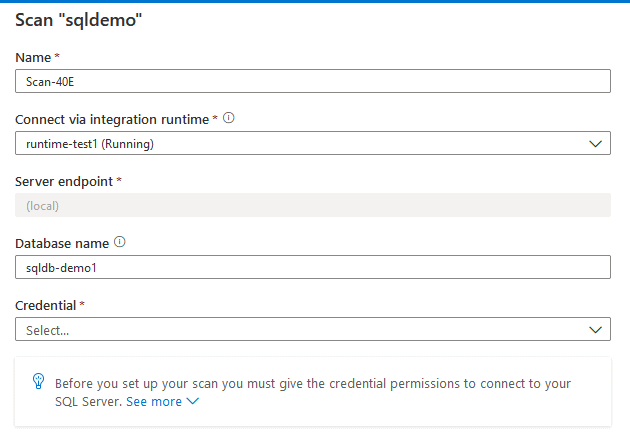630x440 pixels.
Task: Click the chevron arrow in the runtime-test1 dropdown
Action: click(596, 144)
